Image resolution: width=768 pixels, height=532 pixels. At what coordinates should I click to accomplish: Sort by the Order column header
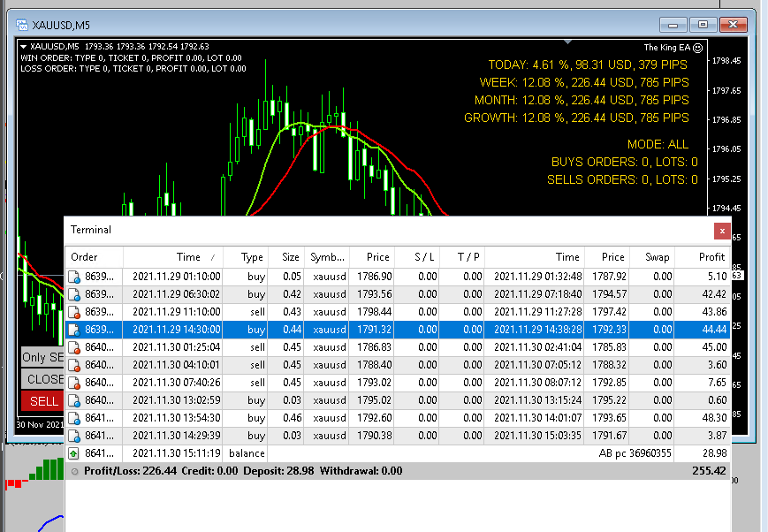click(94, 256)
